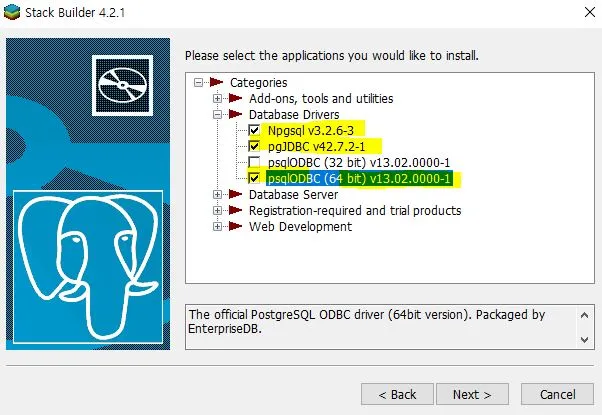Close the Stack Builder window
This screenshot has width=602, height=415.
click(x=590, y=12)
